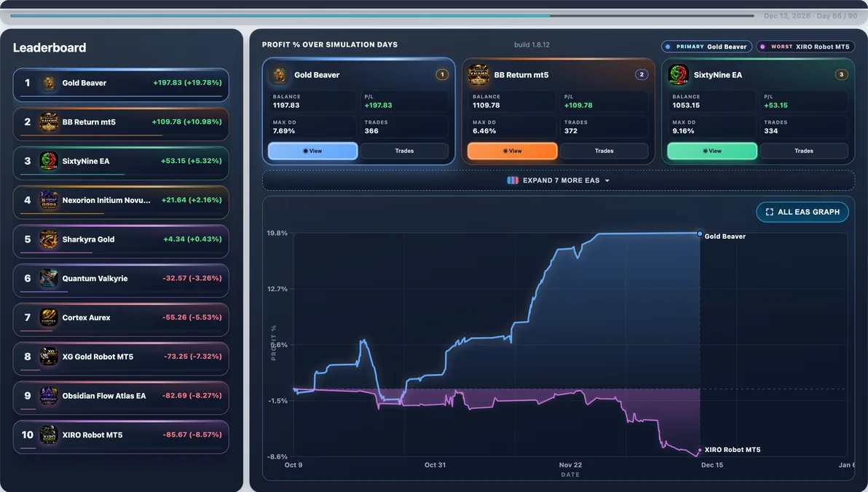
Task: Click the Leaderboard heading
Action: [50, 47]
